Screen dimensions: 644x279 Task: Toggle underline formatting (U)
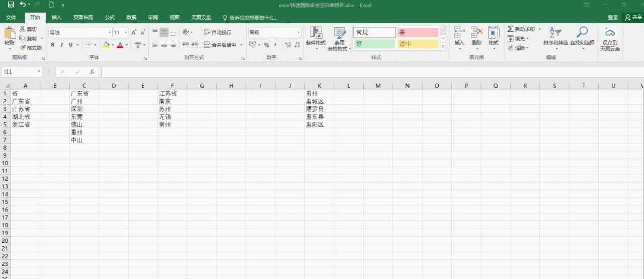[70, 45]
